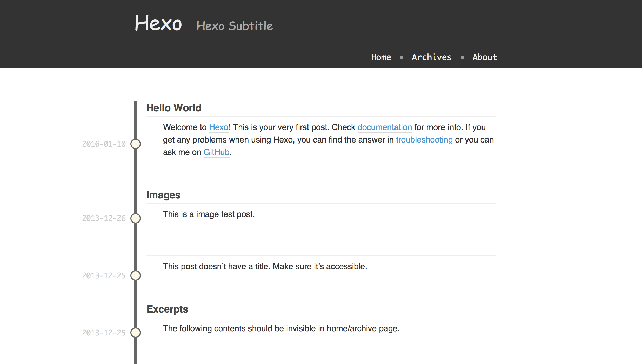Click the 2013-12-26 date label

(x=104, y=218)
